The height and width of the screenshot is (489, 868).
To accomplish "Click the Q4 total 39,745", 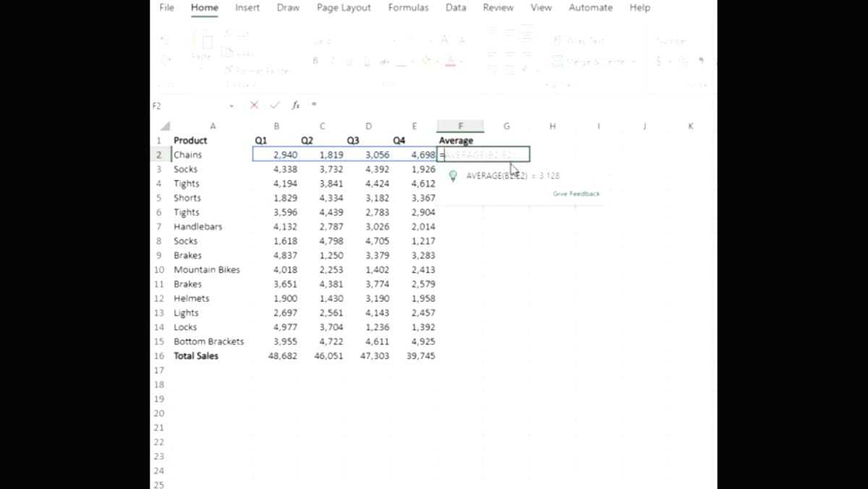I will (414, 356).
